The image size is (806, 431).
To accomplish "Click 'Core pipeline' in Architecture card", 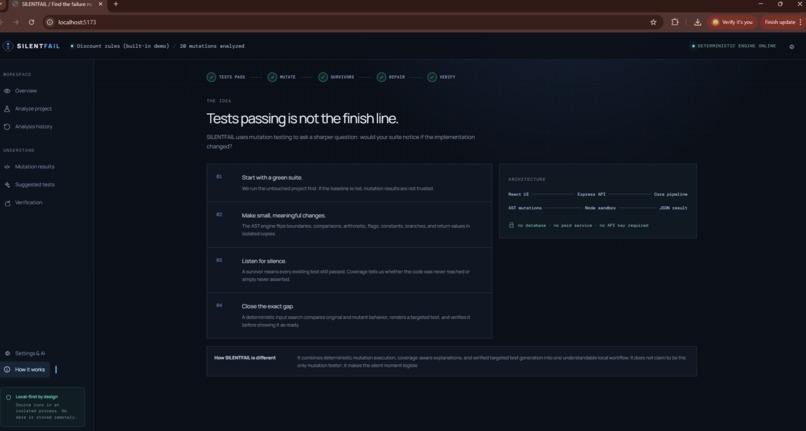I will (x=670, y=194).
